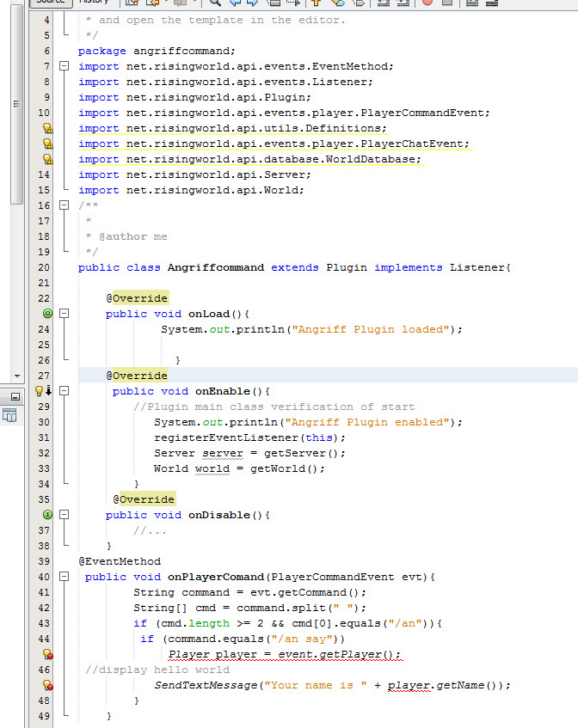This screenshot has width=578, height=728.
Task: Click minimize icon of lower left panel
Action: click(x=15, y=397)
